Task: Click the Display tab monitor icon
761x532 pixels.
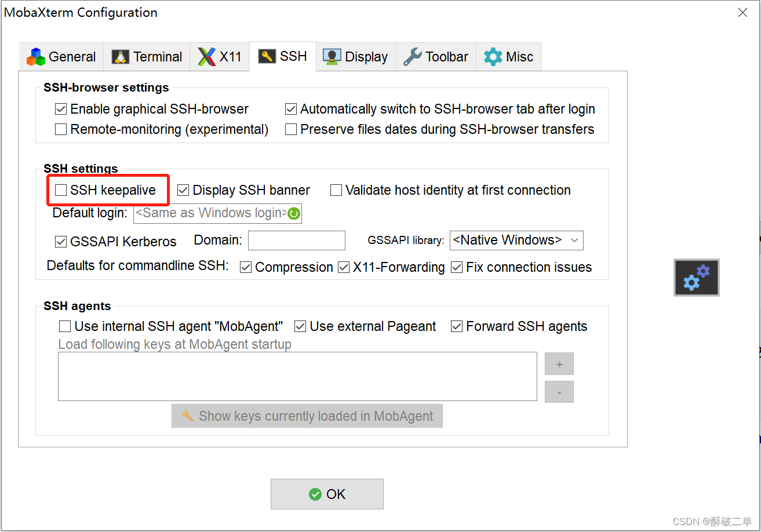Action: 332,57
